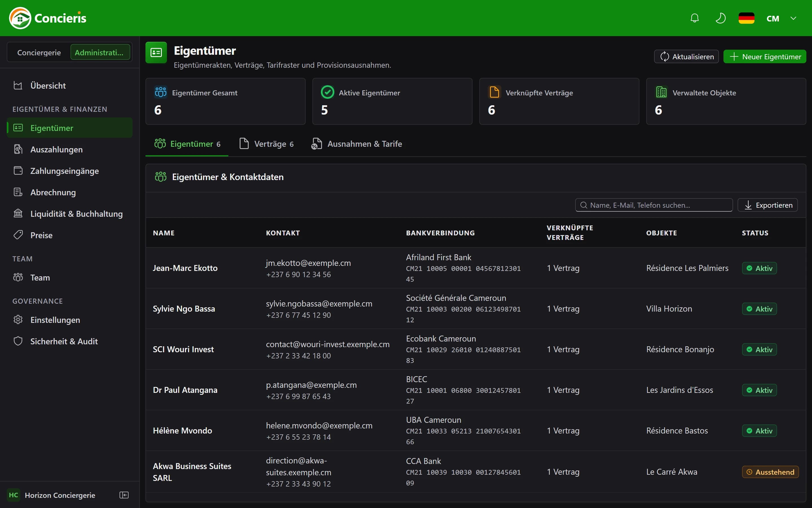This screenshot has height=508, width=812.
Task: Expand the CM user menu chevron
Action: (793, 18)
